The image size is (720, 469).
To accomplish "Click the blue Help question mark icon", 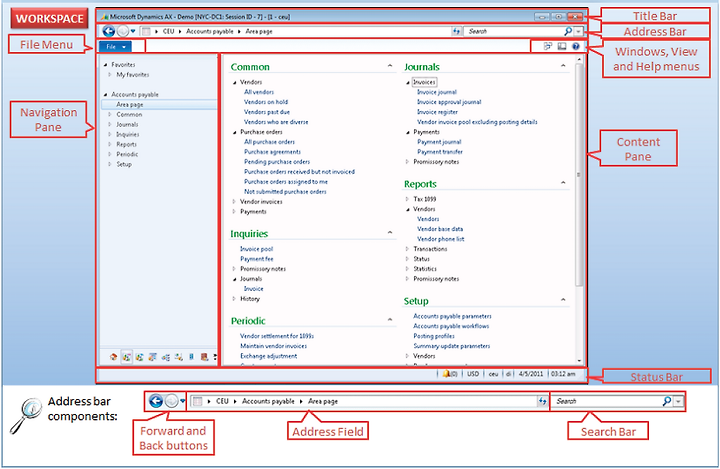I will pyautogui.click(x=575, y=46).
